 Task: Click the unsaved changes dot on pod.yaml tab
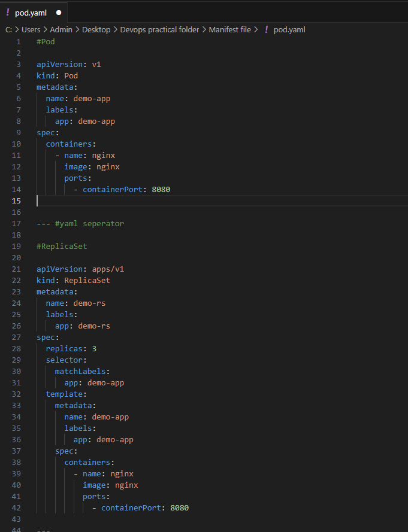pos(59,13)
